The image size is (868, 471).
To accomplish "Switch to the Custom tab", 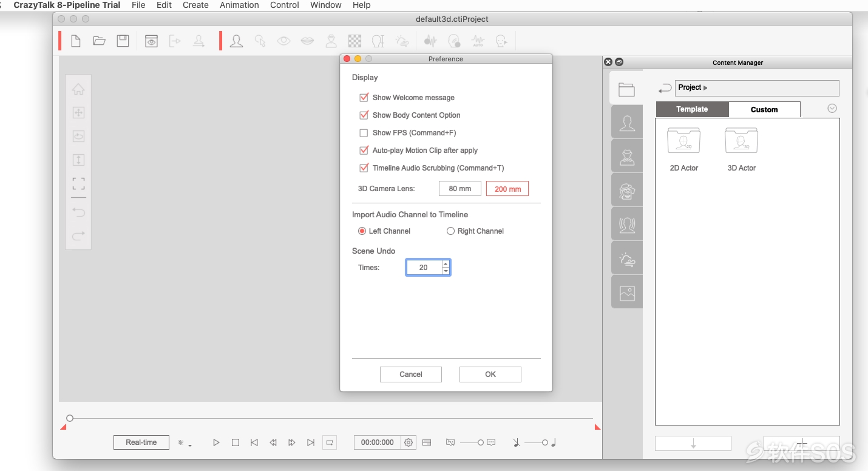I will [764, 109].
